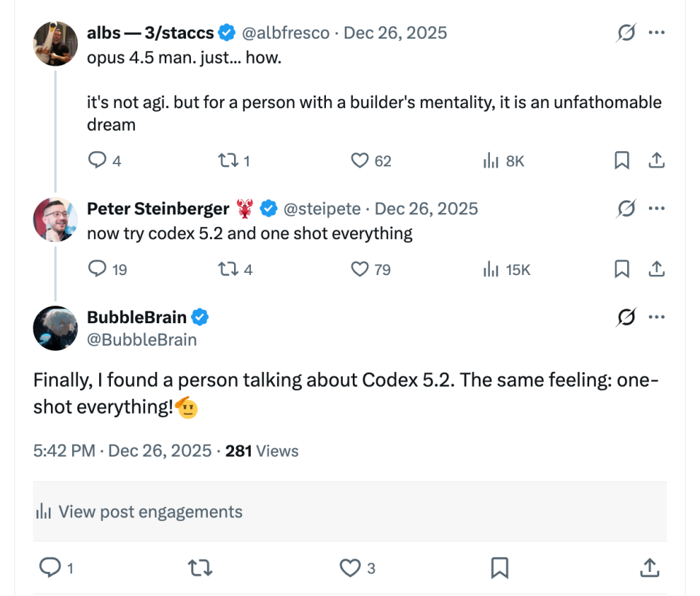
Task: Repost Peter Steinberger's codex 5.2 tweet
Action: pos(227,269)
